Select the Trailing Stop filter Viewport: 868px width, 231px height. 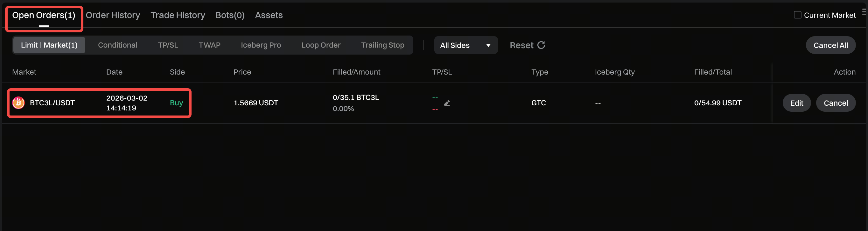tap(383, 45)
